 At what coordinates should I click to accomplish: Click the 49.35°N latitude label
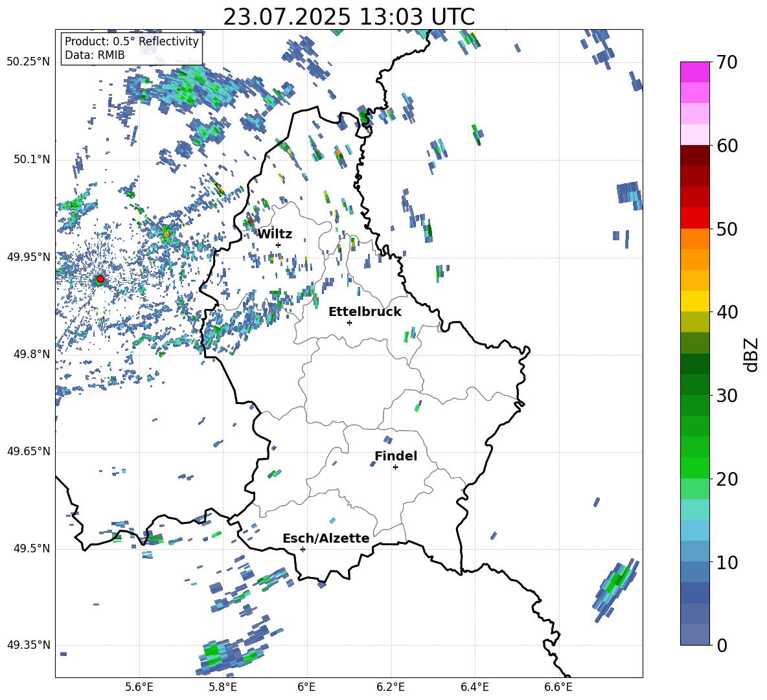(29, 645)
